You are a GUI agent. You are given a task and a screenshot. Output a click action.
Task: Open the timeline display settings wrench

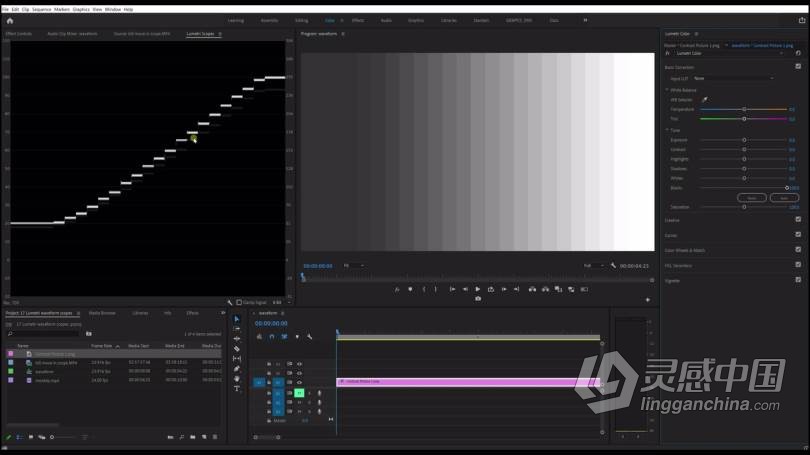(x=309, y=337)
